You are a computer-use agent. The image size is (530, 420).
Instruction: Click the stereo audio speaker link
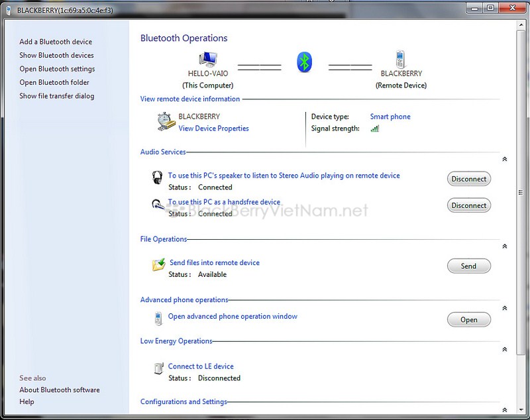point(284,176)
